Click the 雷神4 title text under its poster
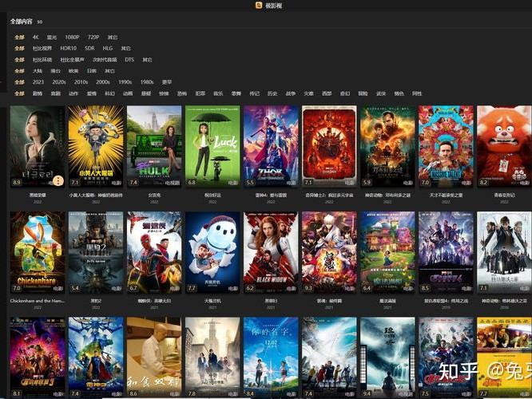 pyautogui.click(x=271, y=196)
